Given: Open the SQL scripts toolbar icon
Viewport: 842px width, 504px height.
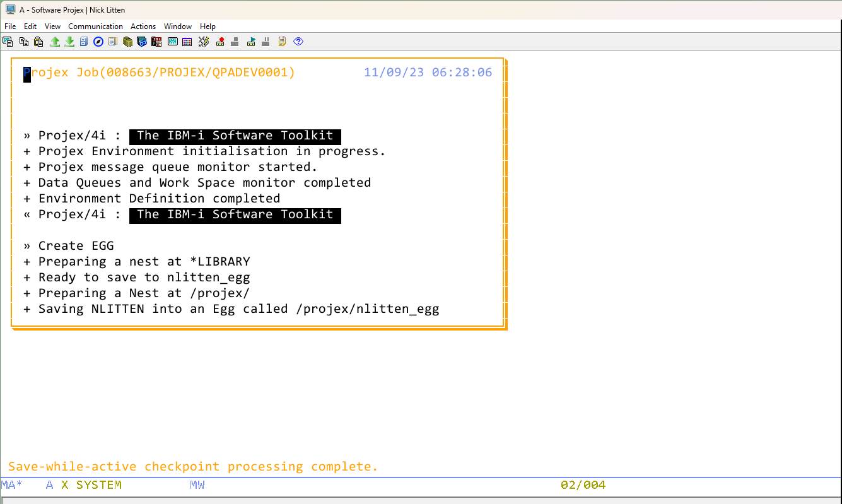Looking at the screenshot, I should point(156,42).
